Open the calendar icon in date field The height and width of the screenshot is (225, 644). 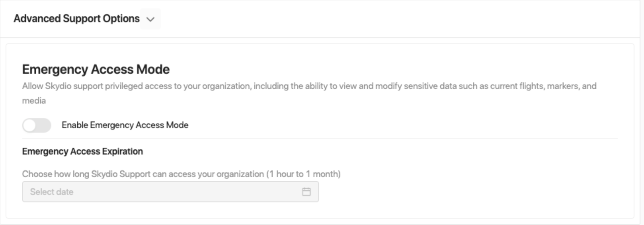[306, 192]
